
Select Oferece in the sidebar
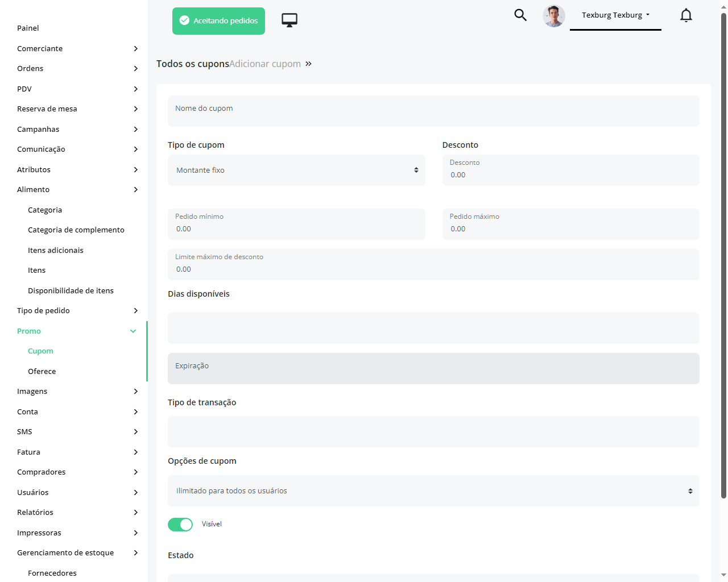(x=42, y=372)
